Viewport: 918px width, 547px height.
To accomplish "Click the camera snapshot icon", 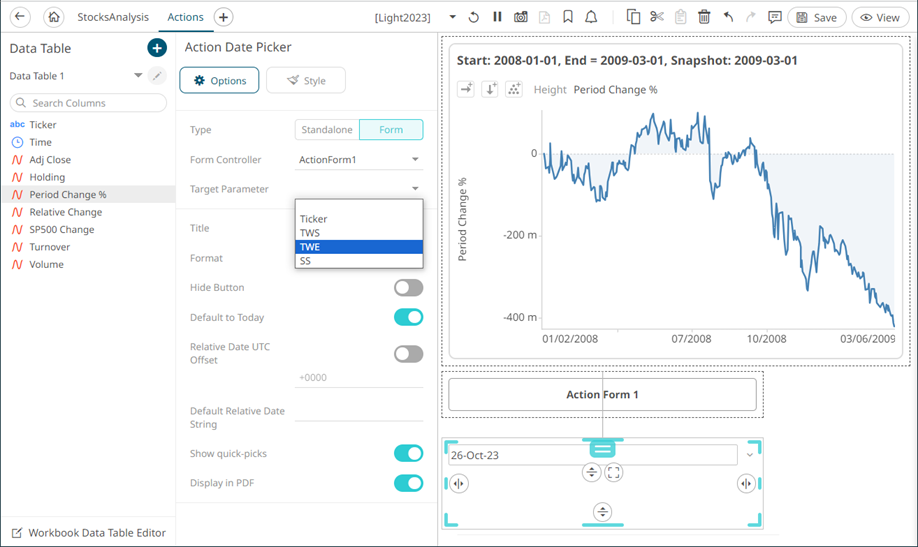I will pyautogui.click(x=520, y=17).
